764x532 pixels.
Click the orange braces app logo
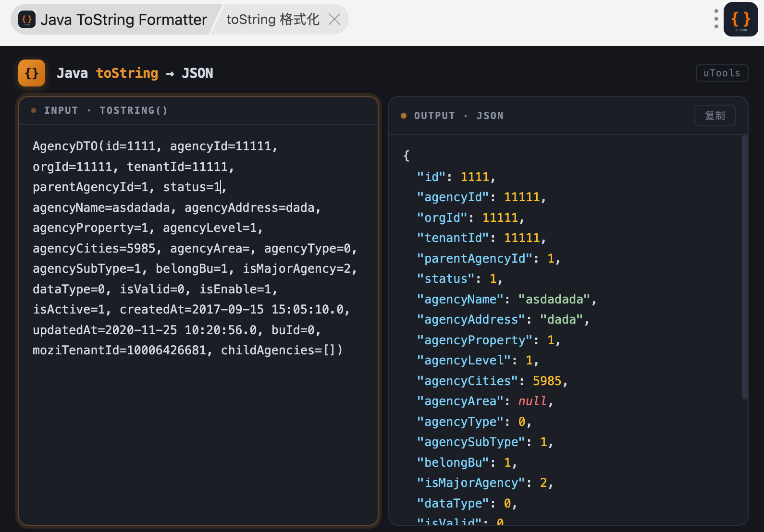click(32, 73)
